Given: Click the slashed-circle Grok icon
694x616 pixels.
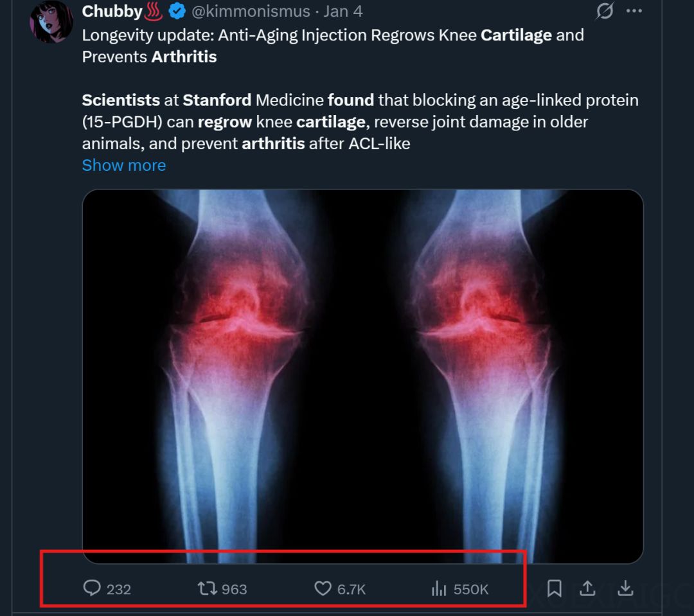Looking at the screenshot, I should tap(605, 11).
